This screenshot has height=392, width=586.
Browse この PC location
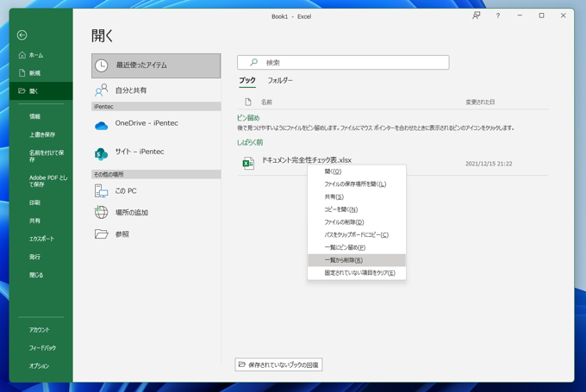[x=156, y=191]
